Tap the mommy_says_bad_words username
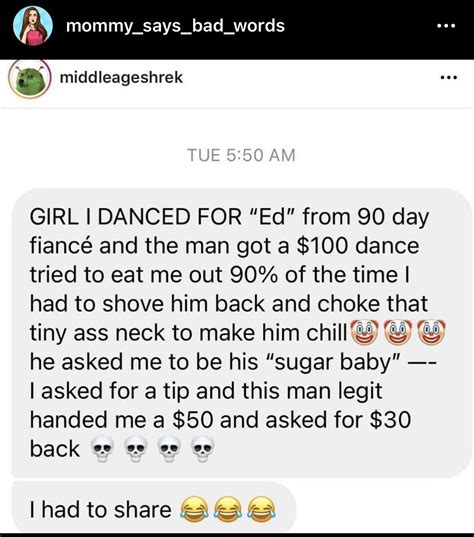This screenshot has width=474, height=537. point(175,26)
